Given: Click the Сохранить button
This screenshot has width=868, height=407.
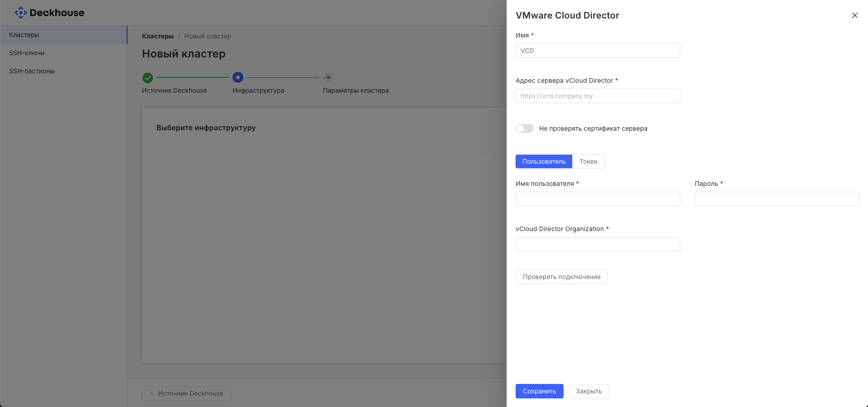Looking at the screenshot, I should (x=539, y=391).
